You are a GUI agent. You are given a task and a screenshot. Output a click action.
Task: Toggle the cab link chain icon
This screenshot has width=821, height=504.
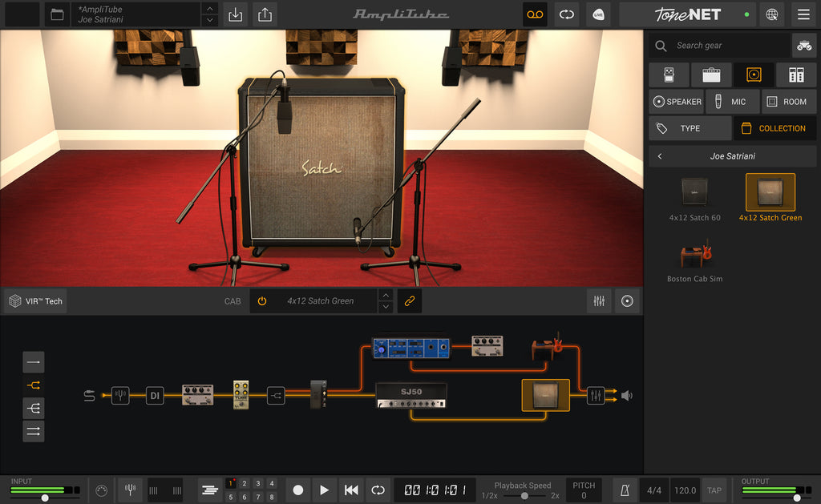point(410,301)
